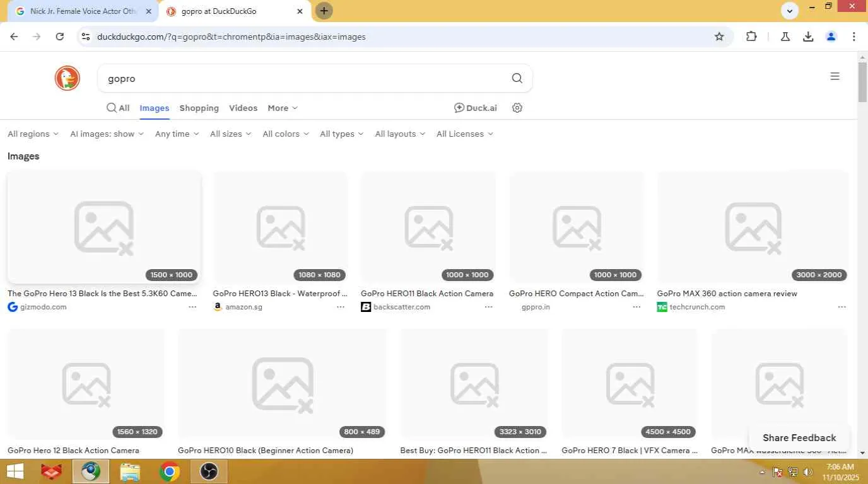Open Duck.ai chat

coord(476,108)
